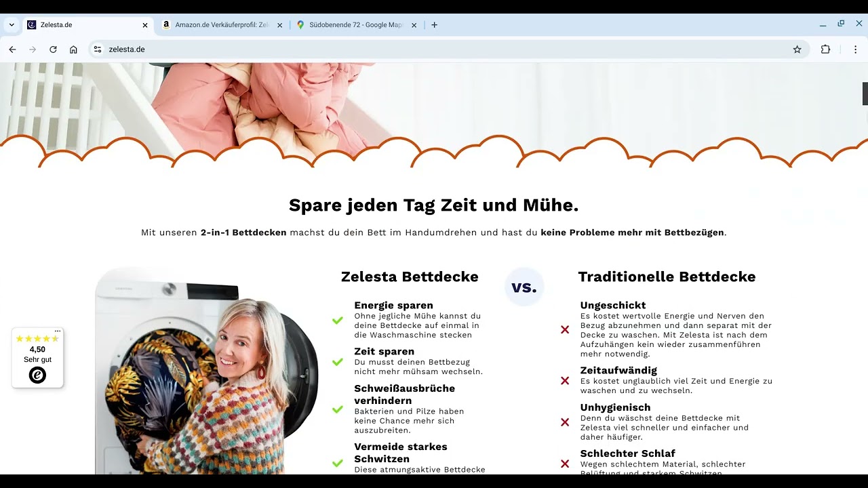Viewport: 868px width, 488px height.
Task: Switch to the Zelesta.de tab
Action: [x=88, y=25]
